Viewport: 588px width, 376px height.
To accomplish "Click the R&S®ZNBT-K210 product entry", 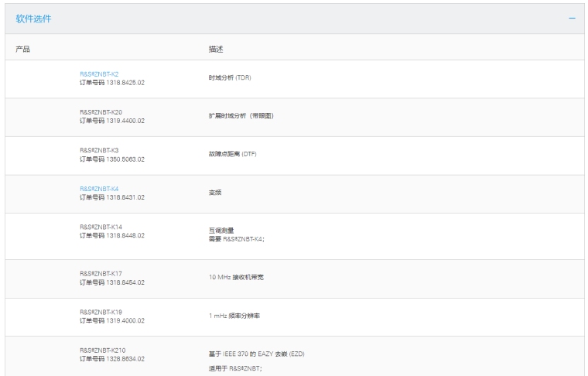I will pos(102,350).
